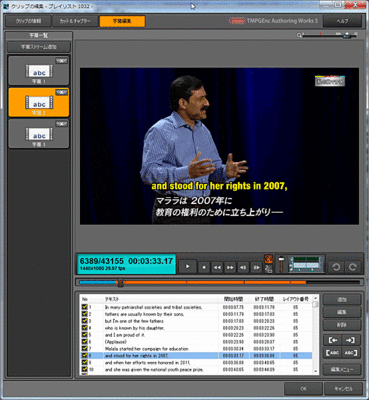
Task: Uncheck subtitle row 3 checkbox
Action: 85,321
